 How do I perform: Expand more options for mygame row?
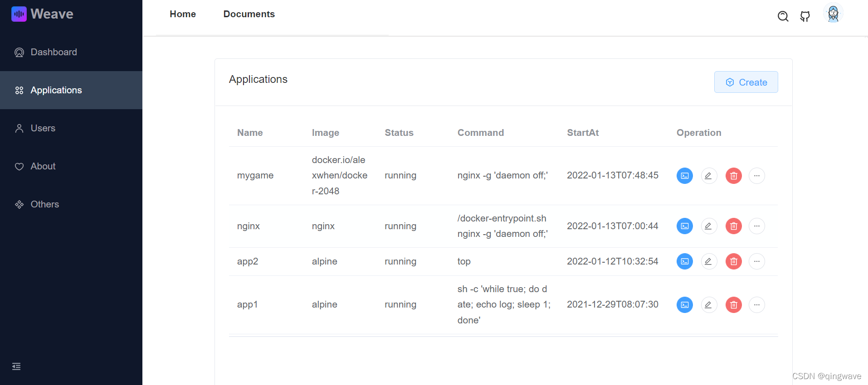pos(756,176)
